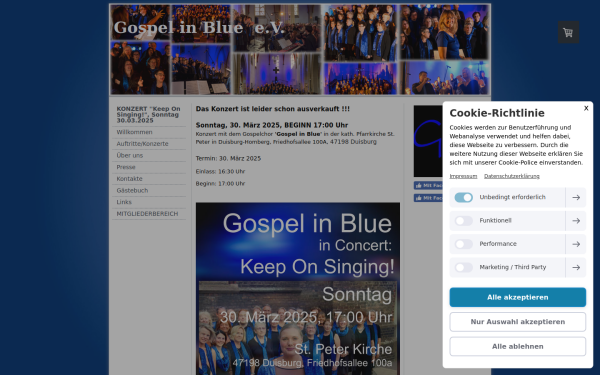Click the second Facebook share button

pyautogui.click(x=428, y=198)
